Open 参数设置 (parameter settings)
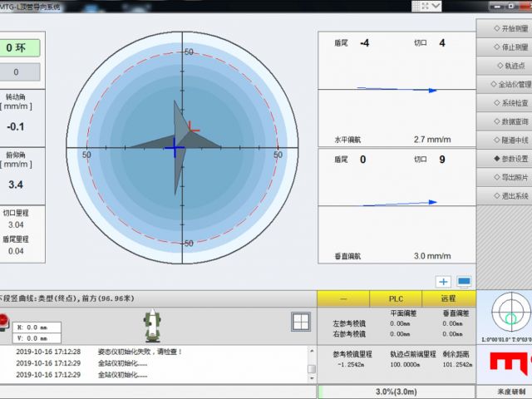This screenshot has width=532, height=399. (x=505, y=159)
